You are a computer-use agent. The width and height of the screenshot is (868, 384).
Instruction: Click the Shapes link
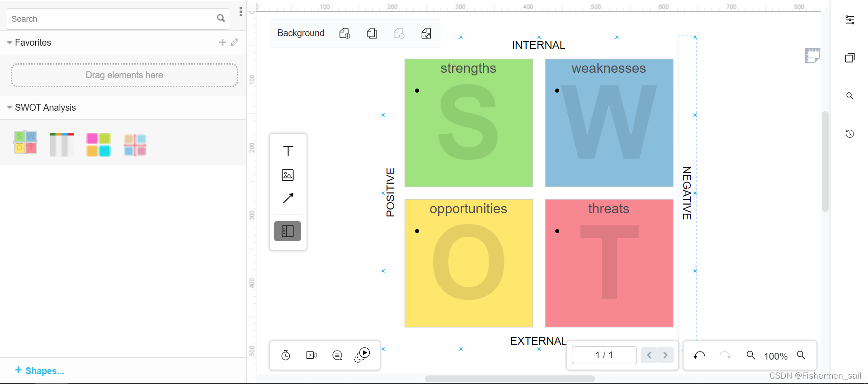tap(40, 371)
